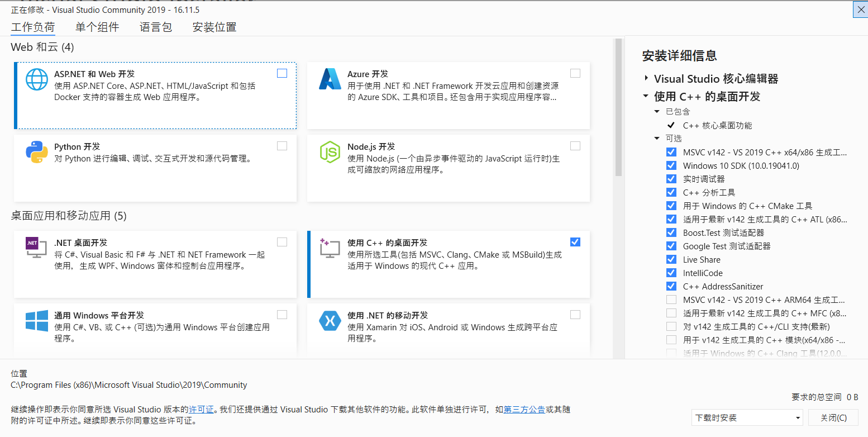Click the workloads list vertical scrollbar thumb

(618, 107)
